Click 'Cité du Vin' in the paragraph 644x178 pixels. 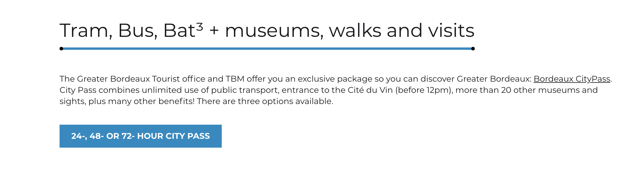[x=370, y=90]
